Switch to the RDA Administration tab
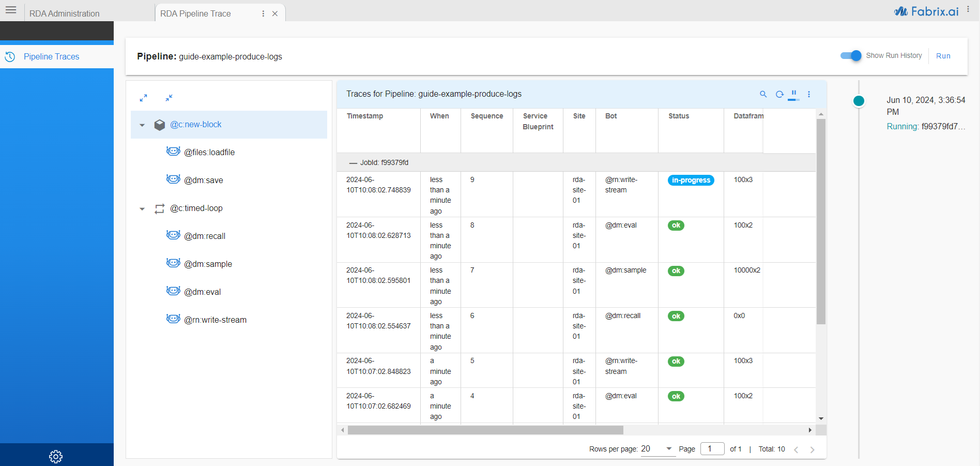 65,13
